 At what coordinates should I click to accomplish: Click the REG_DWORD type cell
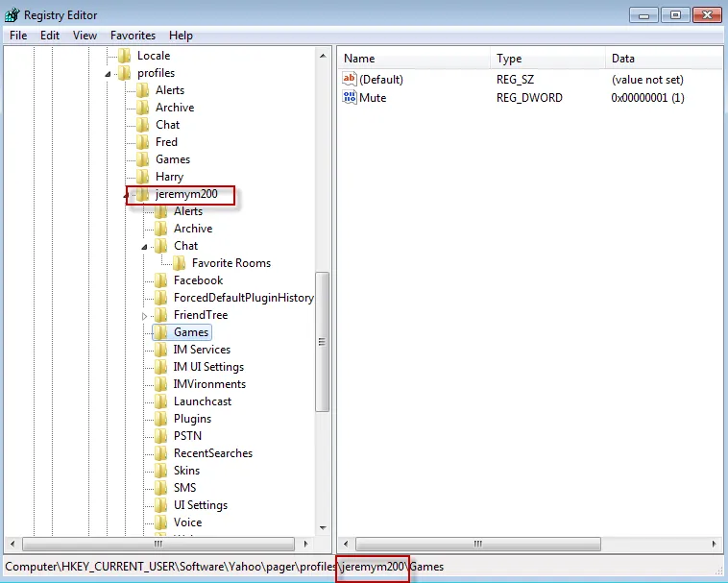(x=529, y=98)
